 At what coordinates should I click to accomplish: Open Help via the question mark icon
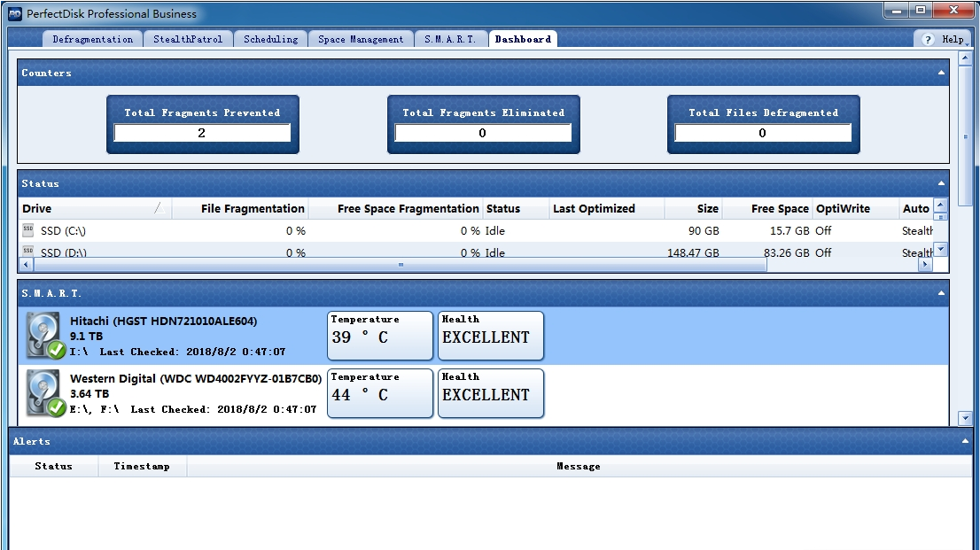[929, 39]
